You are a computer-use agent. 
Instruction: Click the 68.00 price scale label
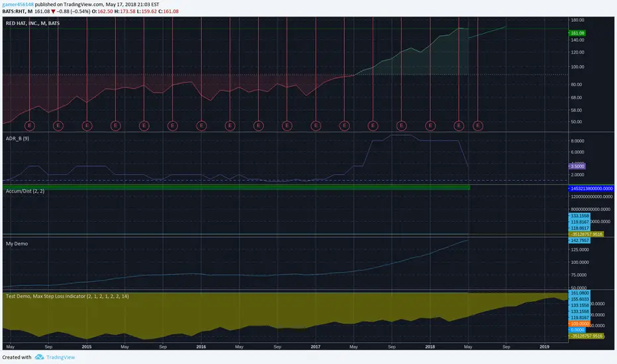pyautogui.click(x=577, y=97)
